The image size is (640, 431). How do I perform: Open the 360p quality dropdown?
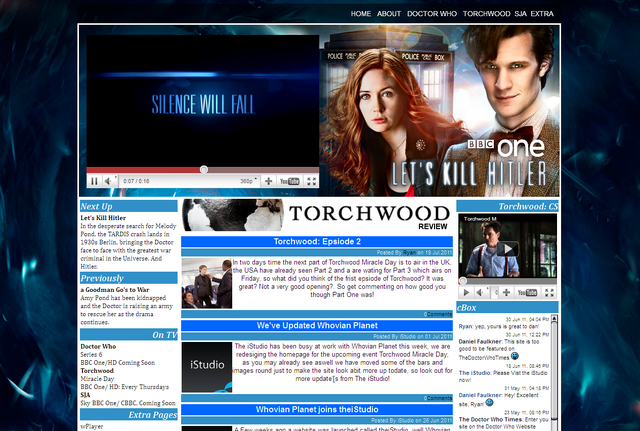pyautogui.click(x=249, y=181)
